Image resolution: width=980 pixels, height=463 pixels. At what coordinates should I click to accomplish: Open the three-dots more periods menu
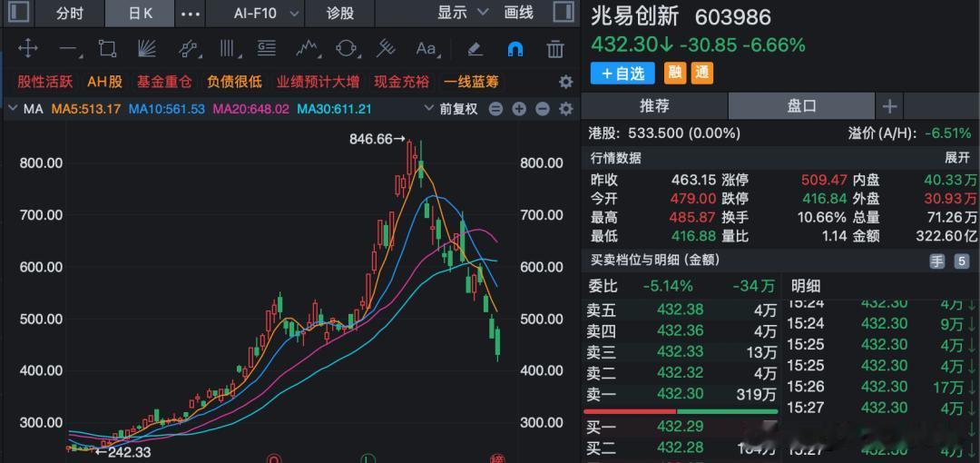[191, 13]
